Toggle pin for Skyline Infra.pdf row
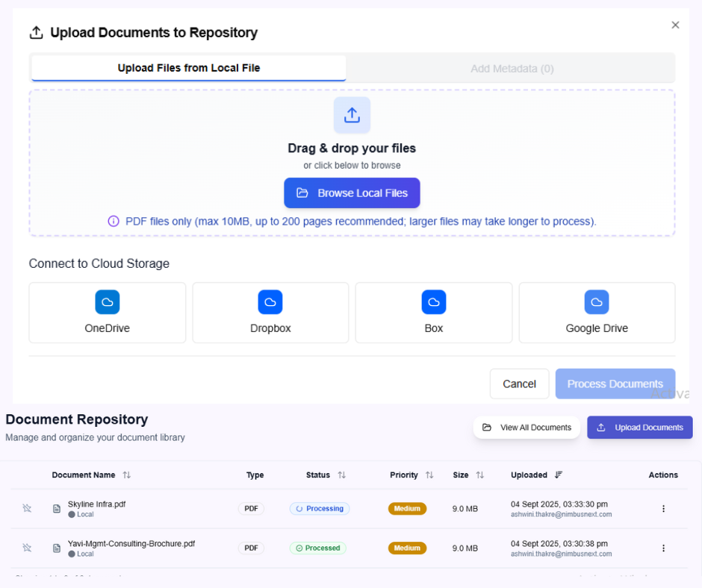The width and height of the screenshot is (702, 588). tap(27, 508)
